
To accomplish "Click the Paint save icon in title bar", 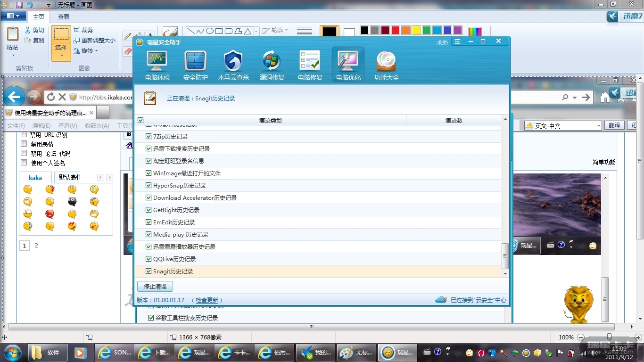I will point(19,5).
